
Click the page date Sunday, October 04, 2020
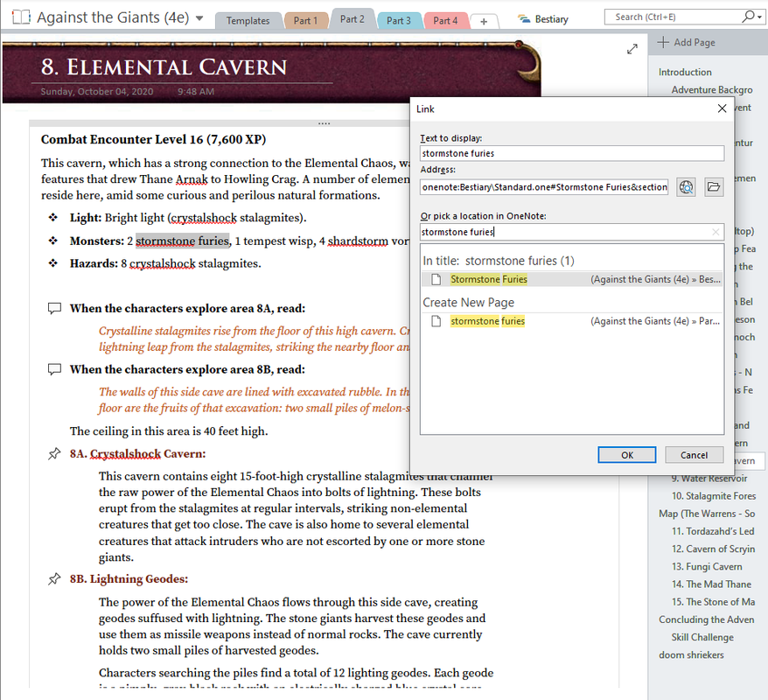click(x=96, y=91)
